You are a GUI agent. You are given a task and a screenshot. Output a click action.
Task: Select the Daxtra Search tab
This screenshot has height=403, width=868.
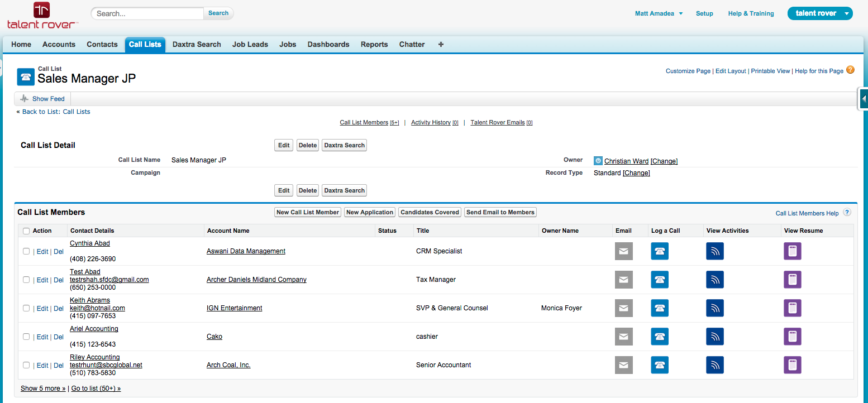(197, 45)
